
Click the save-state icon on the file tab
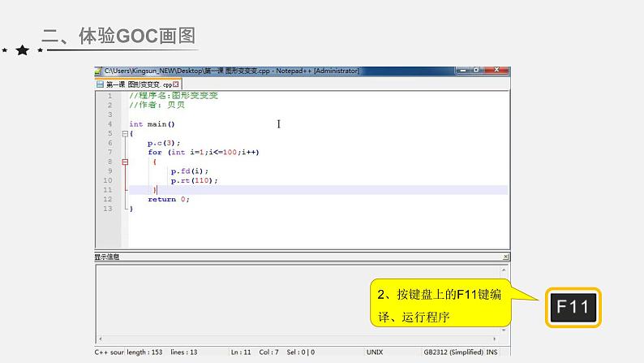point(100,84)
